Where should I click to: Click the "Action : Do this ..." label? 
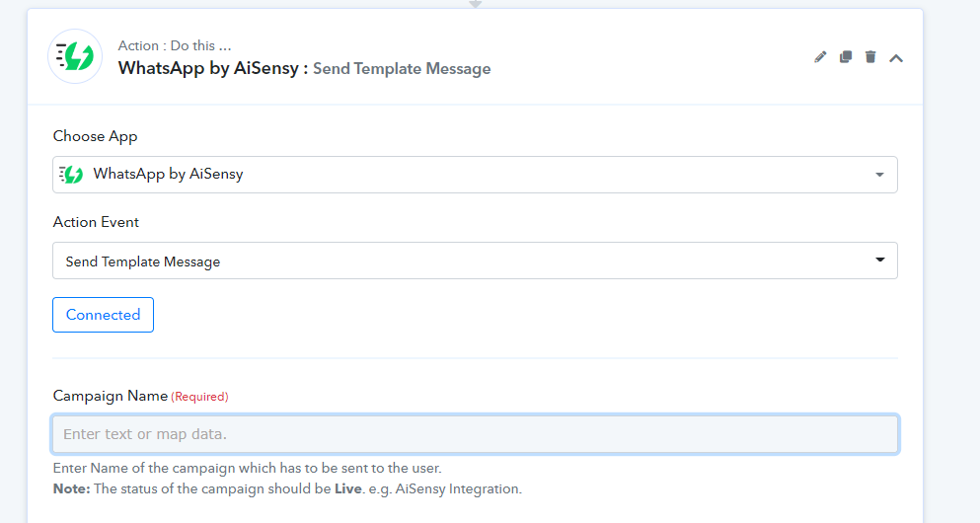[x=175, y=45]
